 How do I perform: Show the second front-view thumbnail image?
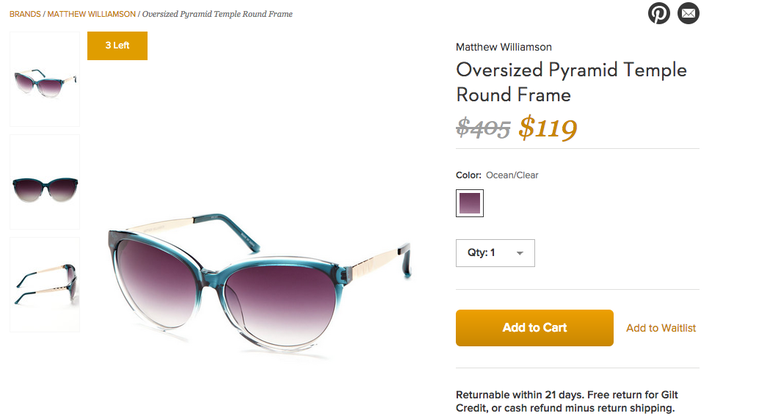click(x=44, y=184)
